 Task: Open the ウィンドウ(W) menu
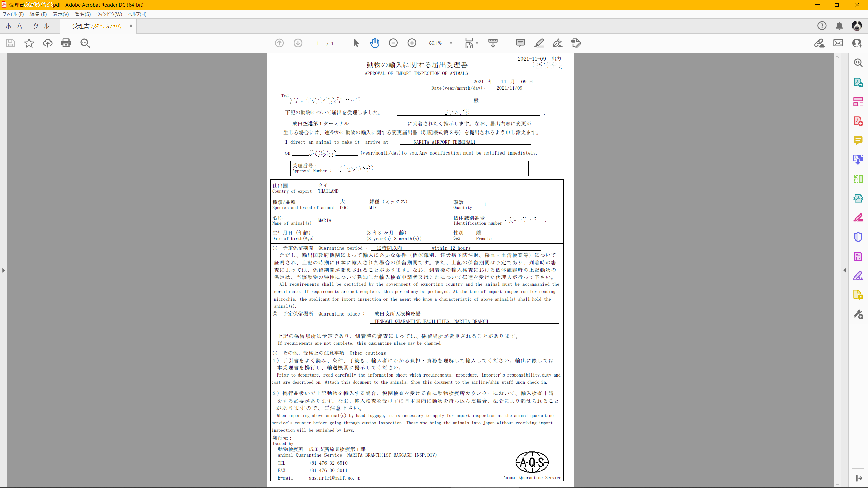point(109,14)
